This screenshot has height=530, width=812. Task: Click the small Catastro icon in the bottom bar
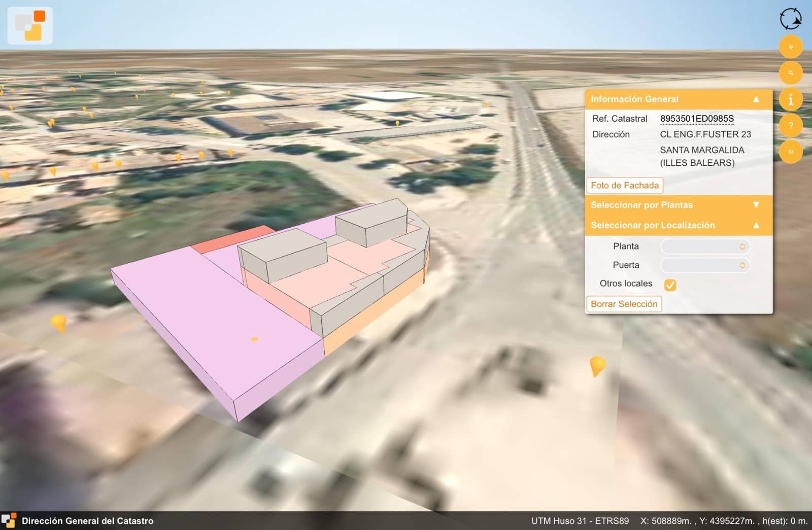[9, 521]
